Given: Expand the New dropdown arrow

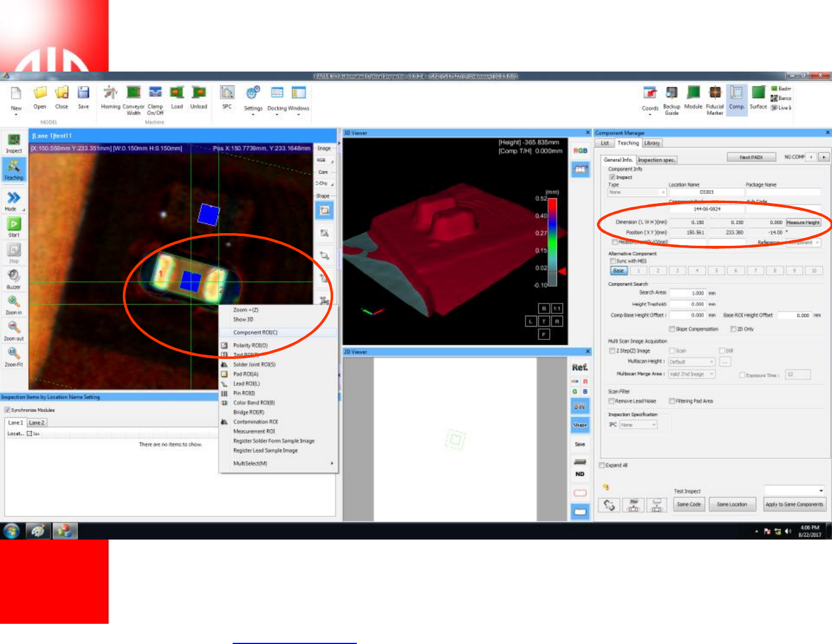Looking at the screenshot, I should pyautogui.click(x=16, y=114).
